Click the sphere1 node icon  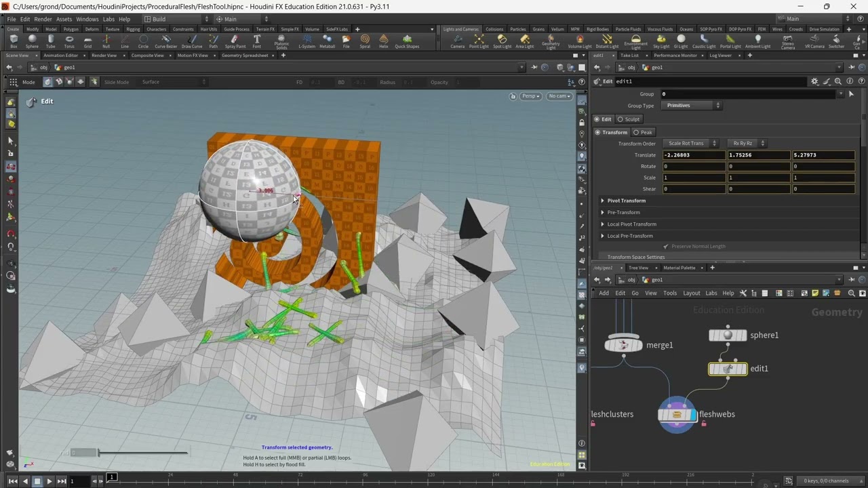728,335
